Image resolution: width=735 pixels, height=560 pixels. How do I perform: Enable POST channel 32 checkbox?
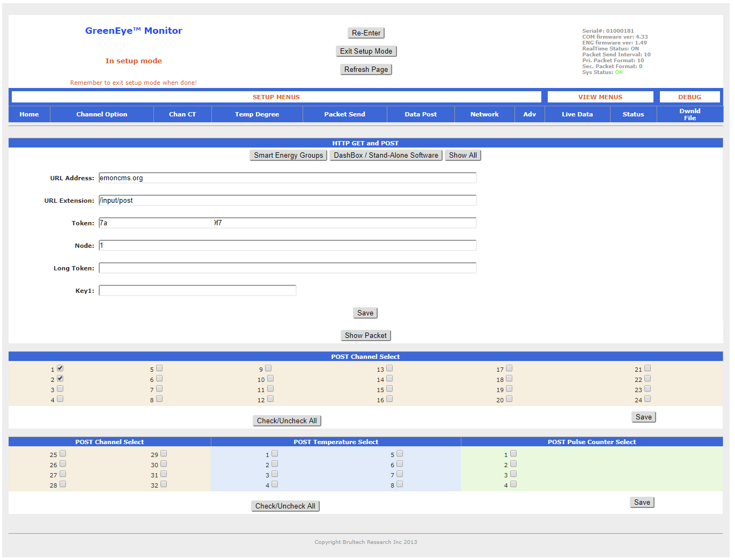click(x=164, y=484)
